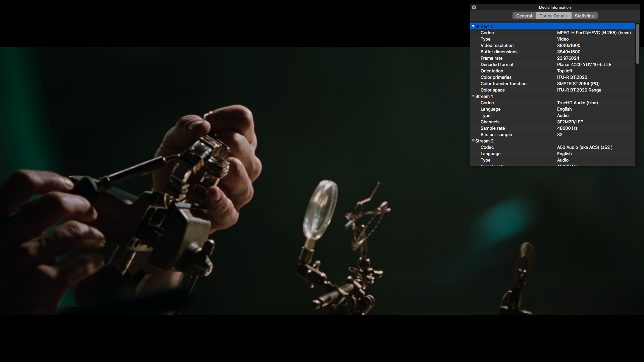Select the Codec Details tab
644x362 pixels.
(553, 16)
